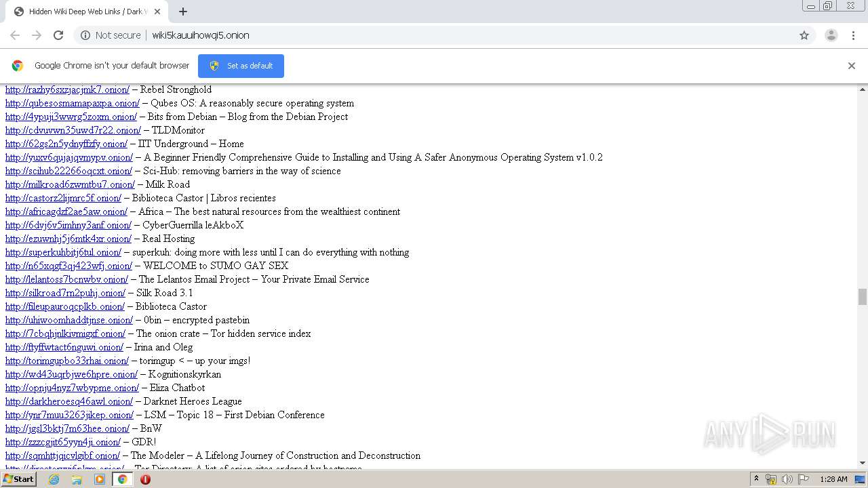Click the page scrollbar down arrow

tap(863, 463)
